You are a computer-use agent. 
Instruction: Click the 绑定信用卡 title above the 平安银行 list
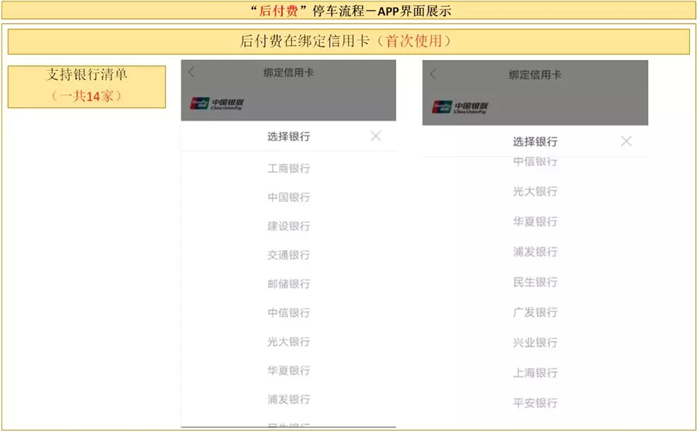(535, 75)
